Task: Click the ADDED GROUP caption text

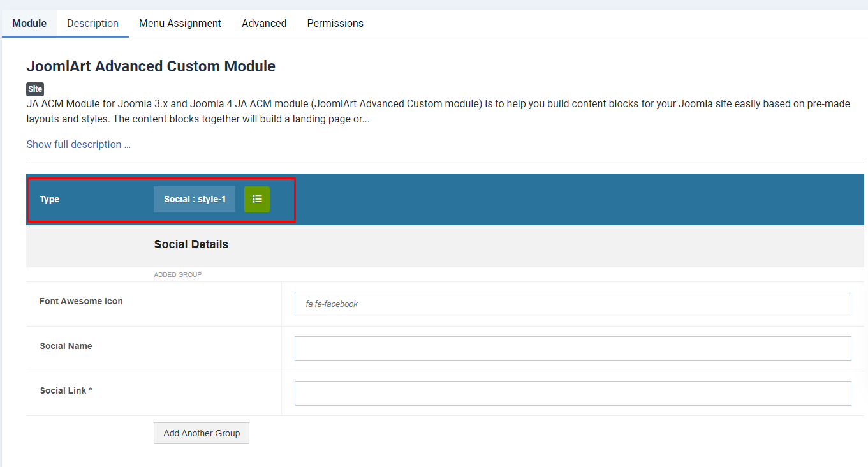Action: tap(178, 275)
